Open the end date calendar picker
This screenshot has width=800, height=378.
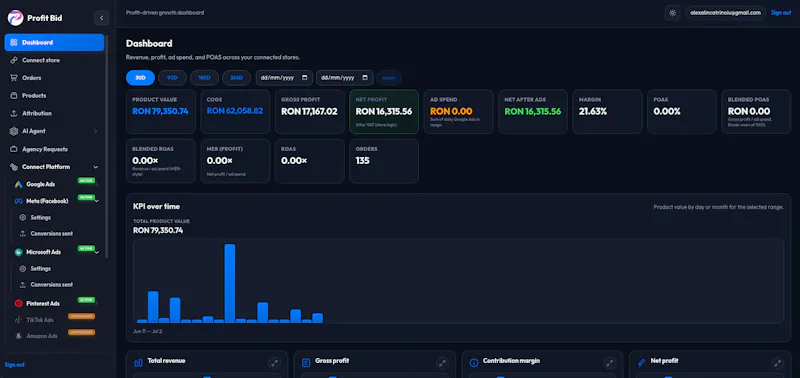click(x=365, y=78)
